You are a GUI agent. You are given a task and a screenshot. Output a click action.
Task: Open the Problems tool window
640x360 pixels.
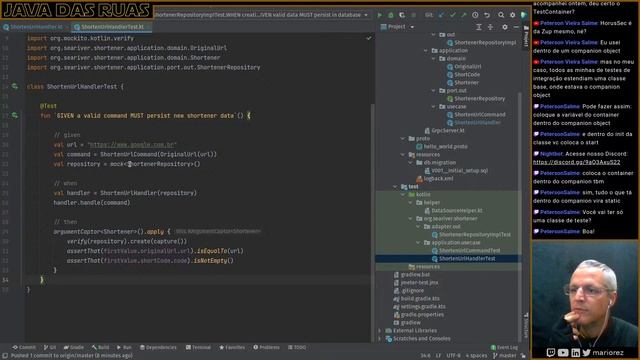coord(266,347)
